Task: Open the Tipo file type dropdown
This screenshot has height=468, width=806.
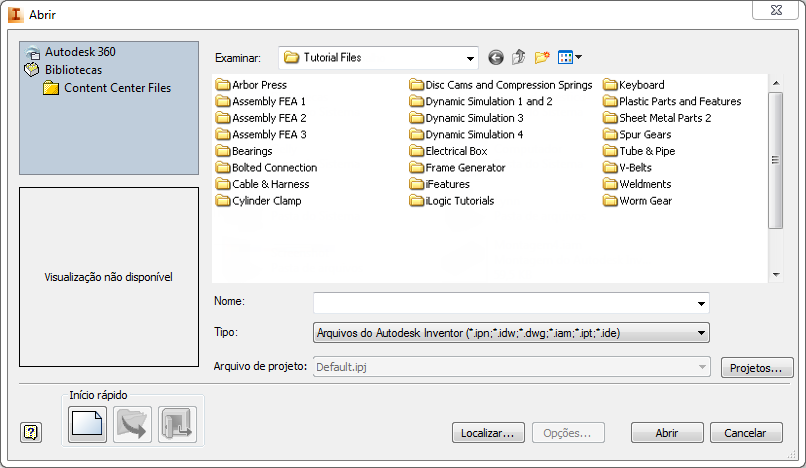Action: [511, 333]
